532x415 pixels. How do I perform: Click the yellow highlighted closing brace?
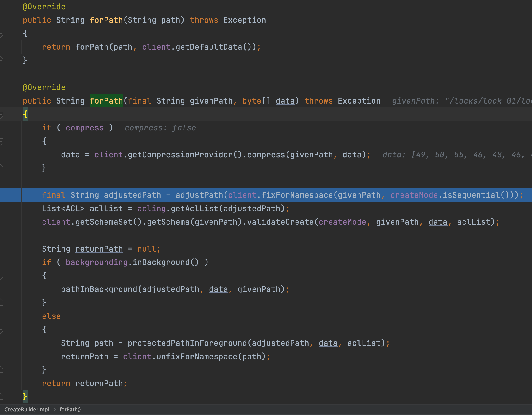[25, 397]
